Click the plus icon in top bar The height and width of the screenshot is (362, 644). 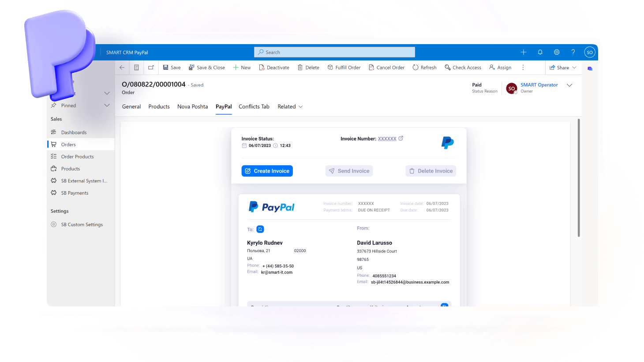click(x=524, y=52)
